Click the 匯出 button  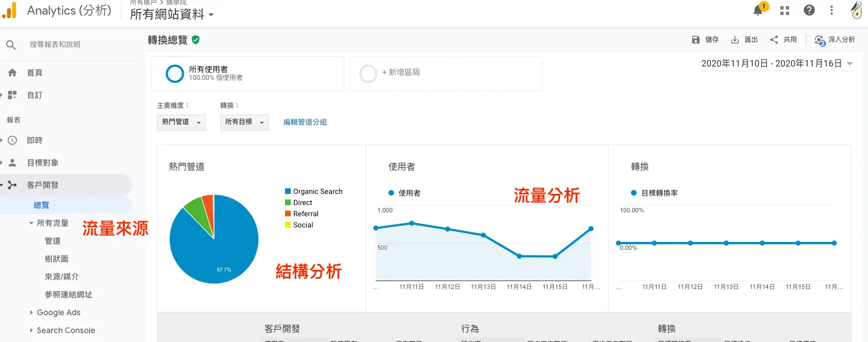744,40
